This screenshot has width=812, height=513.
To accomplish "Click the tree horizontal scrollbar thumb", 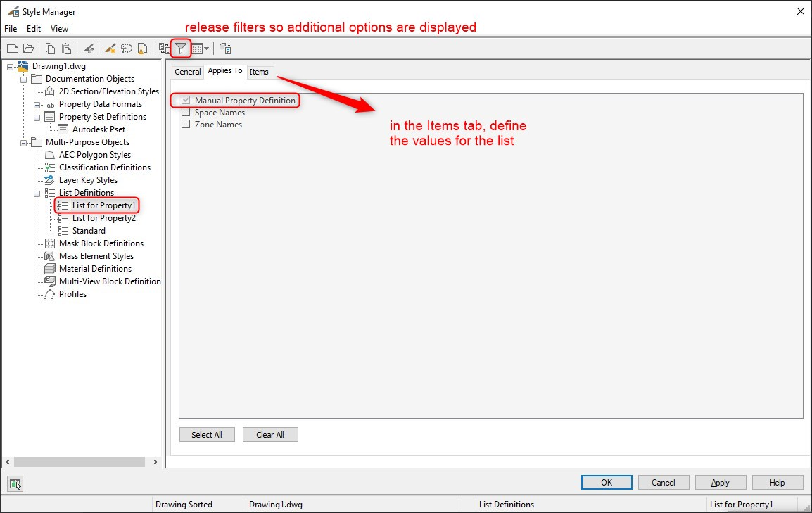I will 80,462.
